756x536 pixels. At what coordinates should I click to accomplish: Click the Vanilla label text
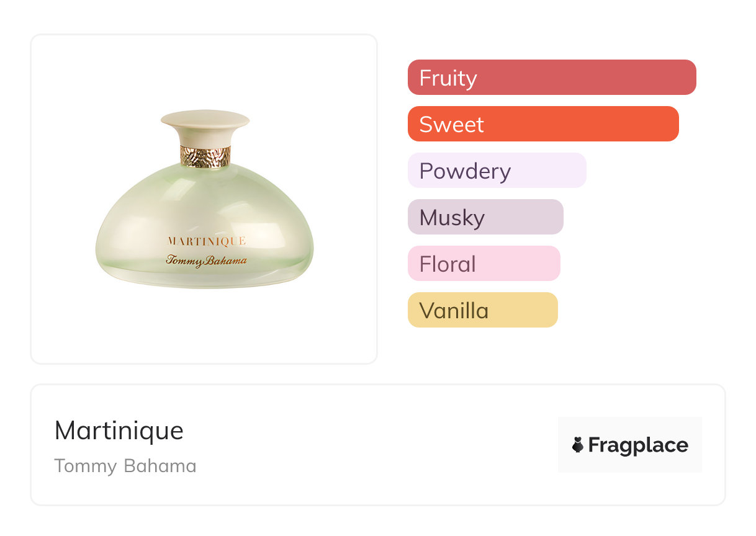tap(454, 310)
